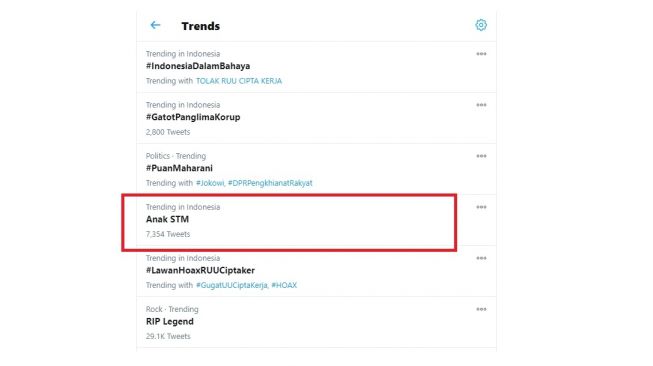
Task: Click the #HOAX related hashtag
Action: (x=284, y=285)
